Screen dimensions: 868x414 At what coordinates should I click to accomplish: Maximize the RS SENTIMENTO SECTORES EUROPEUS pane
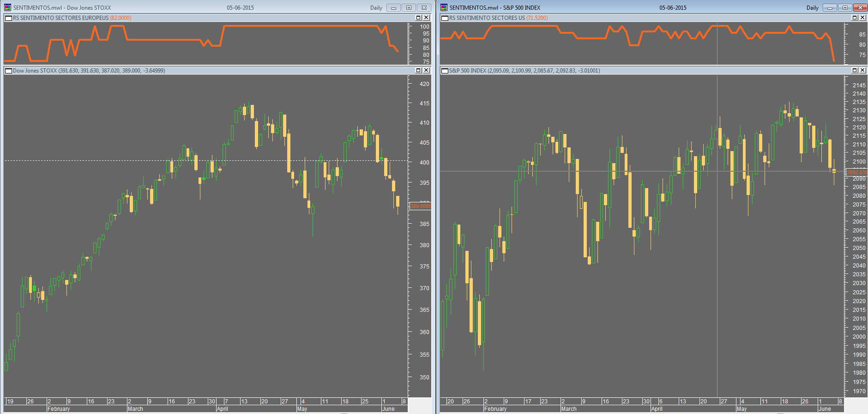[x=418, y=18]
